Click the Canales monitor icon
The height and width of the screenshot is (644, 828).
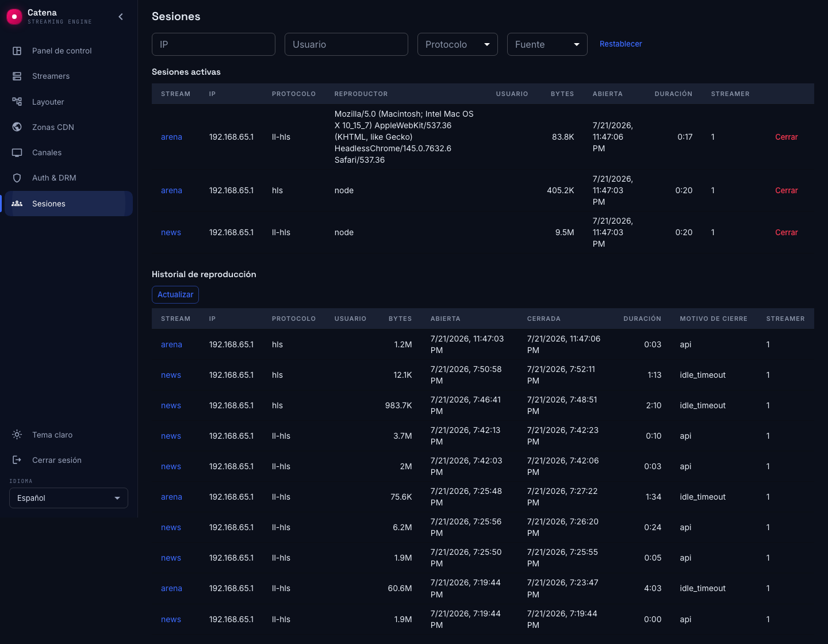point(17,152)
